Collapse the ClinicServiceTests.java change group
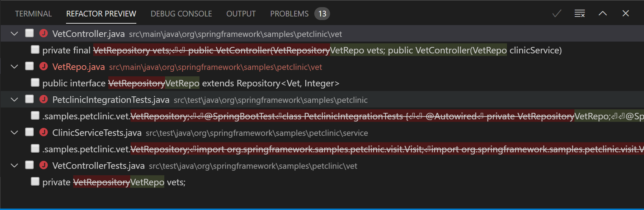644x210 pixels. pyautogui.click(x=14, y=132)
